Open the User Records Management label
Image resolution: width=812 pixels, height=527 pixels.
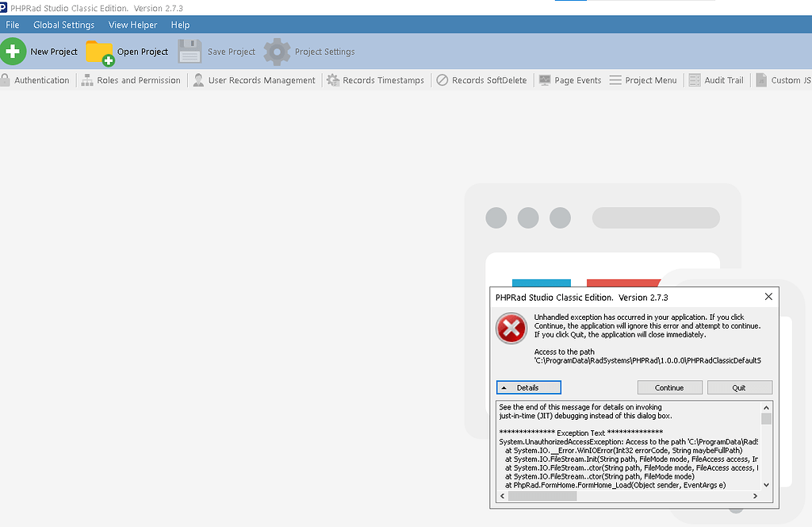coord(262,80)
